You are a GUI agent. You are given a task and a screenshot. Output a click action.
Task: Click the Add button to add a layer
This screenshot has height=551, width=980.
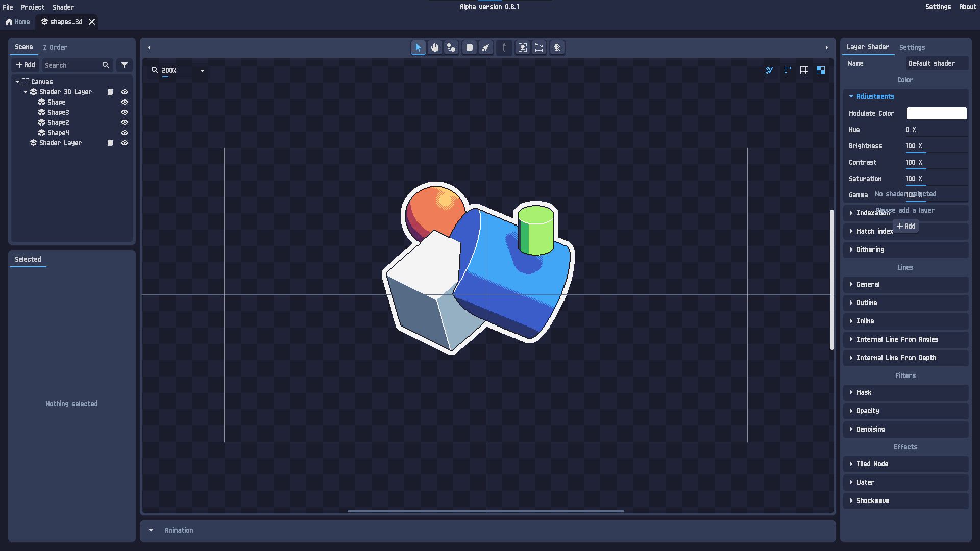(905, 226)
